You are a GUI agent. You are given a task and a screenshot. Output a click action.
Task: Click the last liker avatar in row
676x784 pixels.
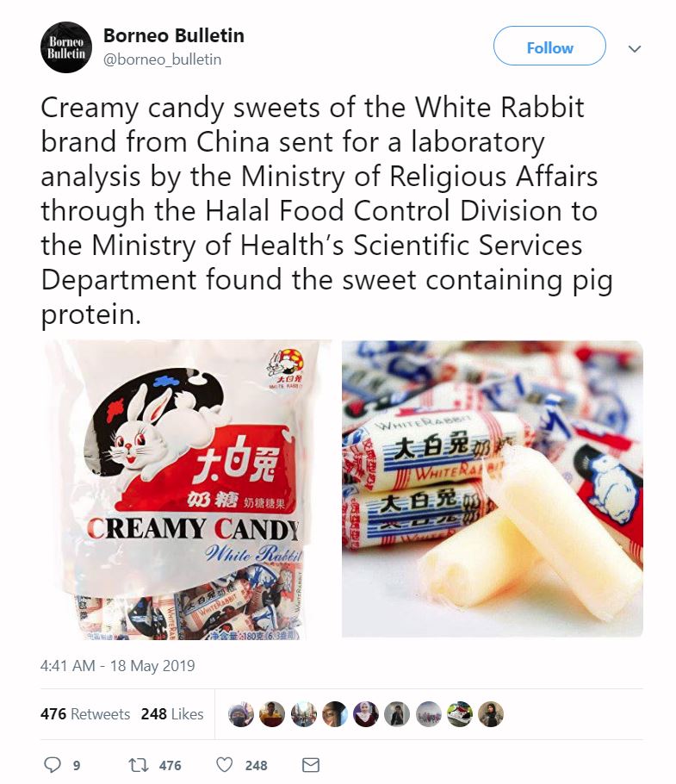click(x=491, y=714)
